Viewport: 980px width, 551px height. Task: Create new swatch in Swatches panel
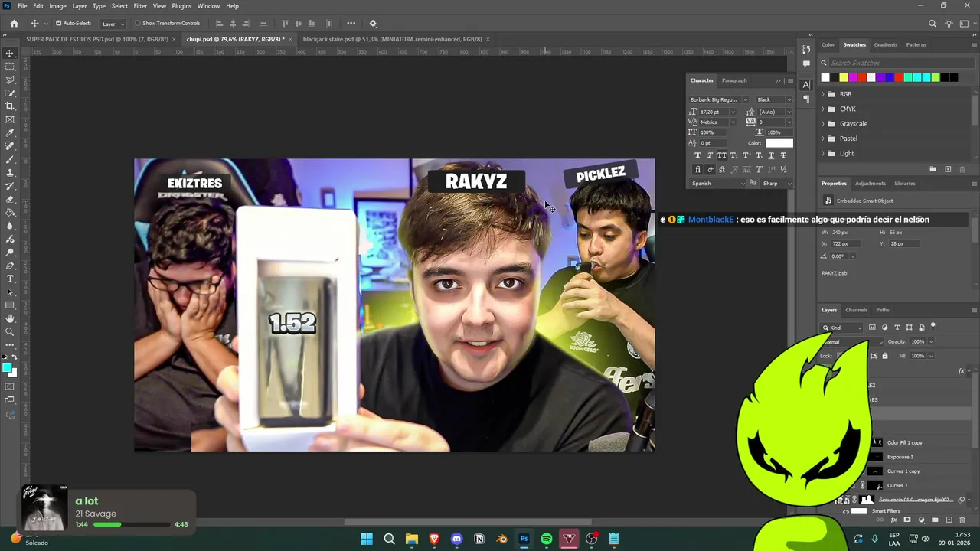click(x=948, y=169)
